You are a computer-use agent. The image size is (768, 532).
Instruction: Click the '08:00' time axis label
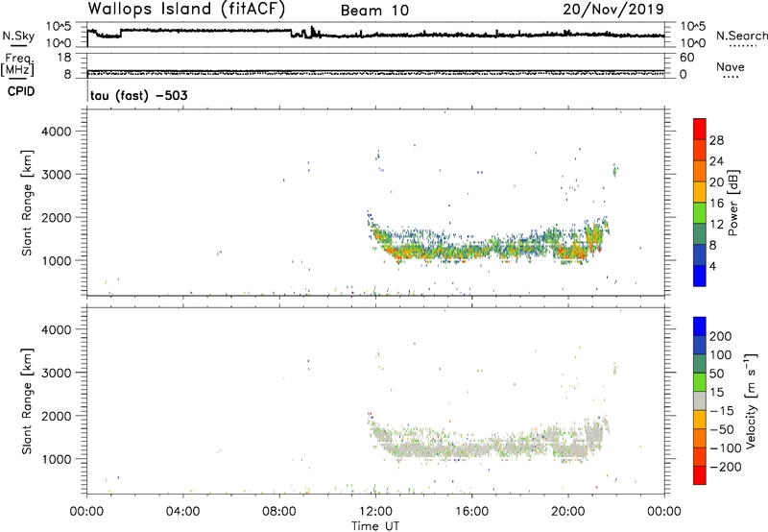click(x=279, y=512)
